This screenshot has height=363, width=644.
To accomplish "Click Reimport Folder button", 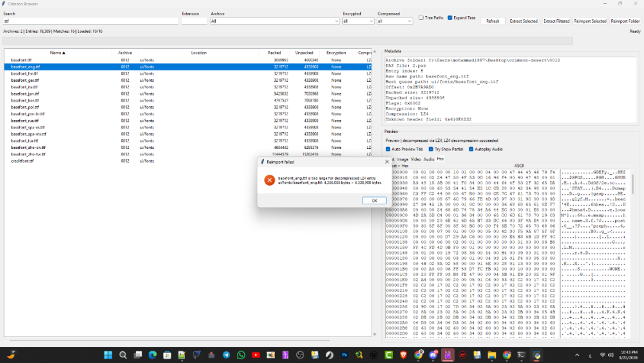I will pos(625,21).
